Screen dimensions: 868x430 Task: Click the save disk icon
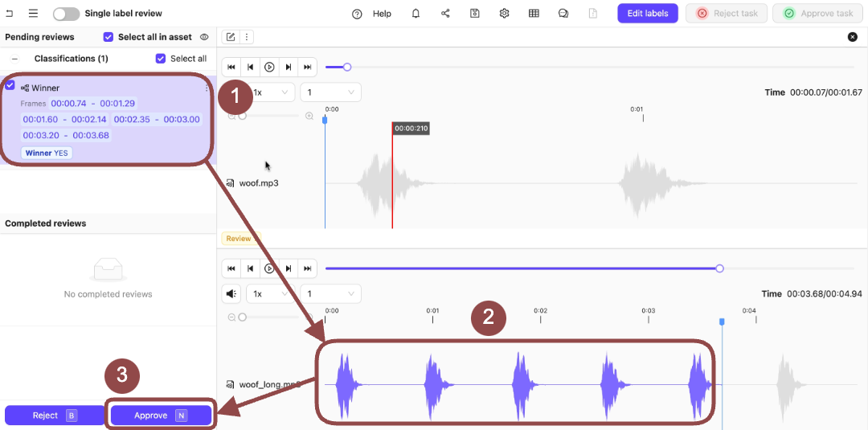pyautogui.click(x=474, y=14)
